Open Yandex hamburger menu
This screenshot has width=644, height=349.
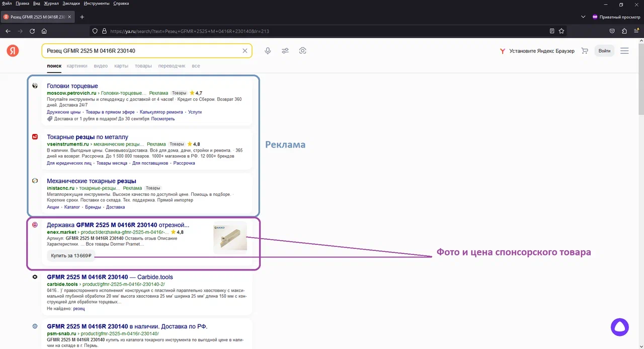coord(624,51)
